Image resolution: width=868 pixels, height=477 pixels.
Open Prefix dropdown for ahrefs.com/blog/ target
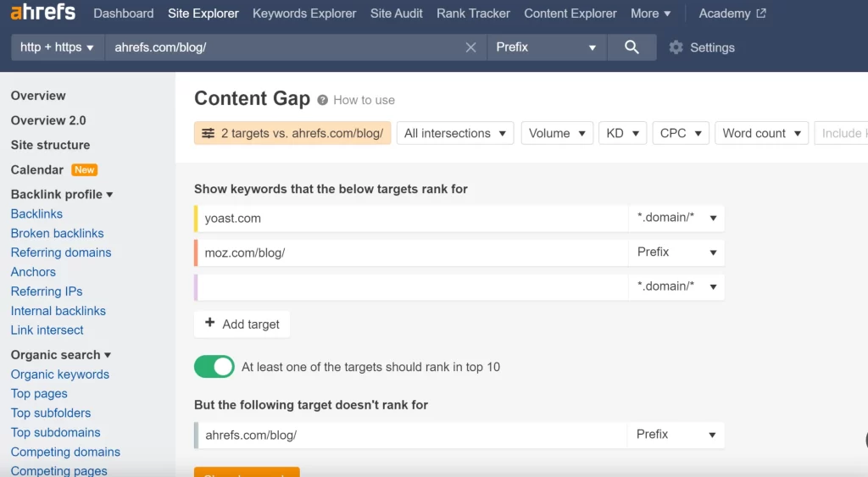tap(676, 435)
